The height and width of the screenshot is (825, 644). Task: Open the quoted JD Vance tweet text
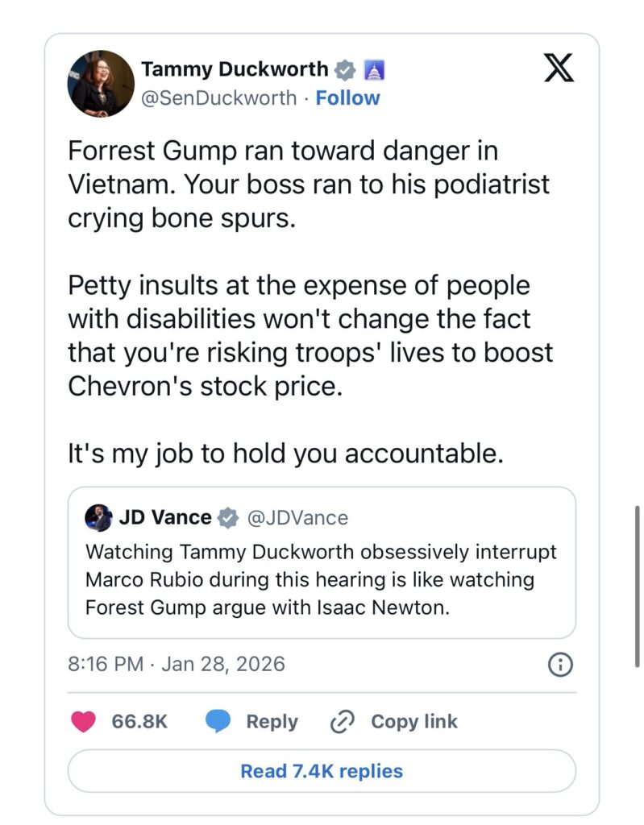pyautogui.click(x=321, y=580)
